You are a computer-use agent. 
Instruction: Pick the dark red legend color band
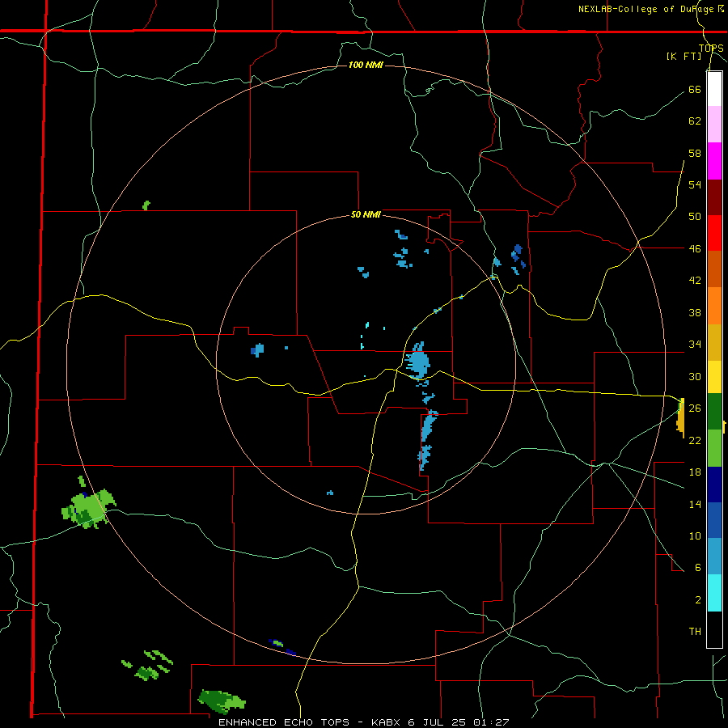pyautogui.click(x=714, y=197)
